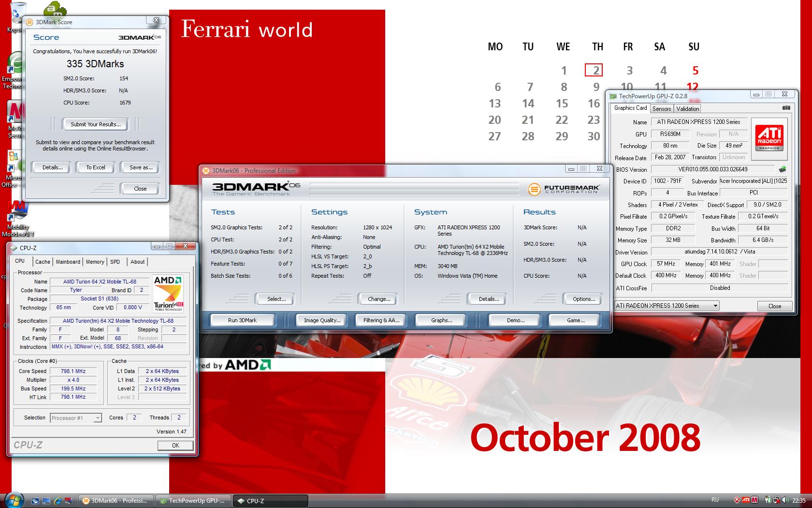
Task: Open GPU selection dropdown in GPU-Z
Action: click(x=667, y=306)
